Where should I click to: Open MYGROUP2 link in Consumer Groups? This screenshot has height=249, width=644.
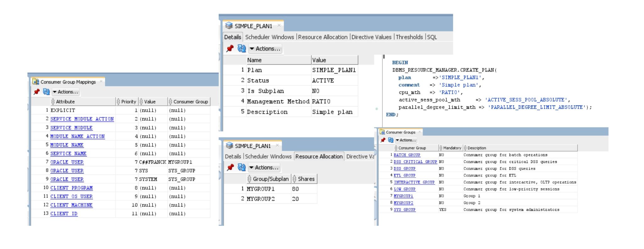(403, 203)
